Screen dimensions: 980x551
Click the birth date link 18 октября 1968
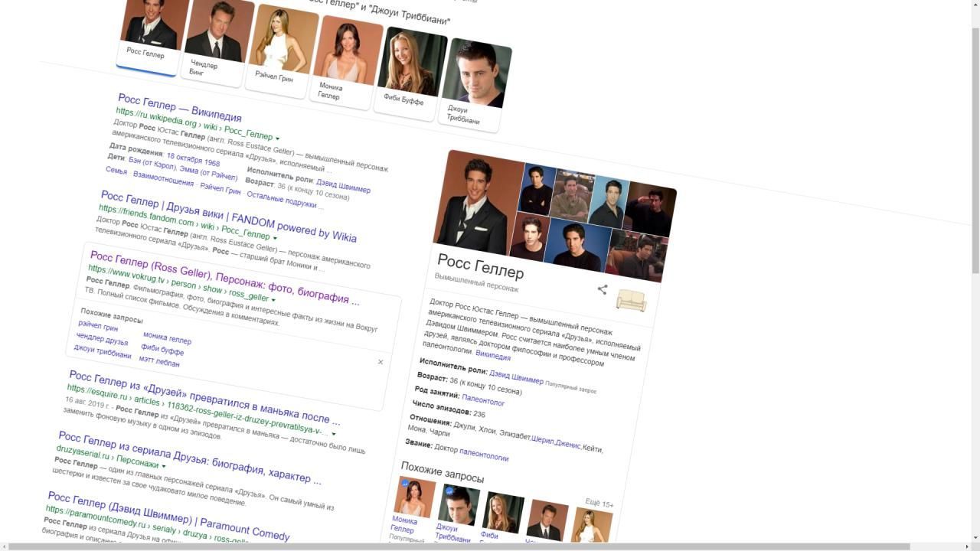pyautogui.click(x=193, y=160)
